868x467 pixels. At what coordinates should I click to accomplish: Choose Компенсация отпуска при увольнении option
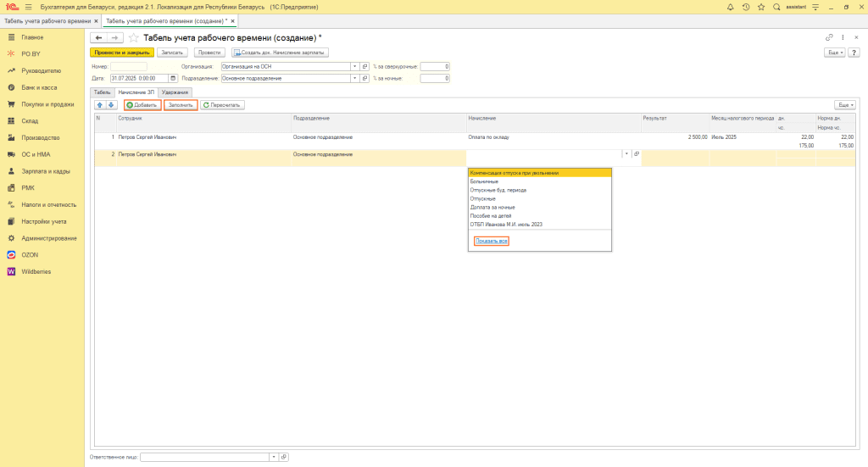[540, 173]
